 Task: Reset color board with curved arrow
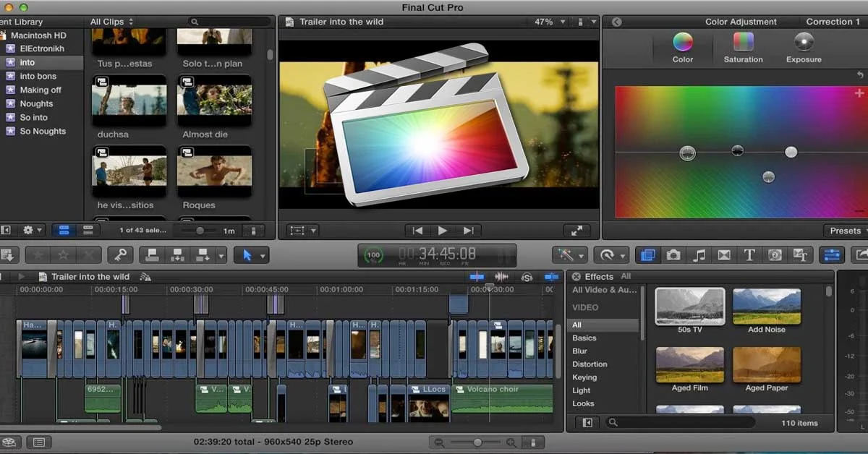(x=860, y=75)
